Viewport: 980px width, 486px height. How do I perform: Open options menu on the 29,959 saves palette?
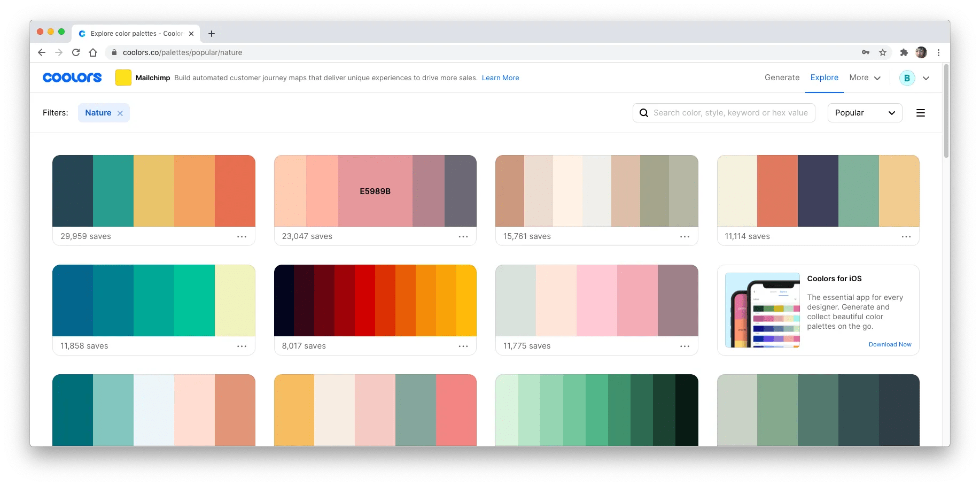242,236
